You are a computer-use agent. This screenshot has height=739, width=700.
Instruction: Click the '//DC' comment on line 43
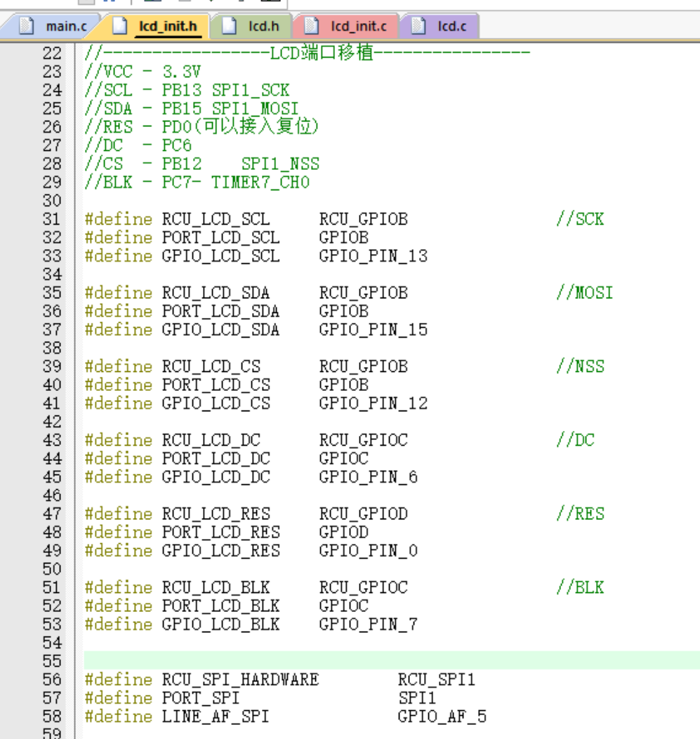[575, 440]
